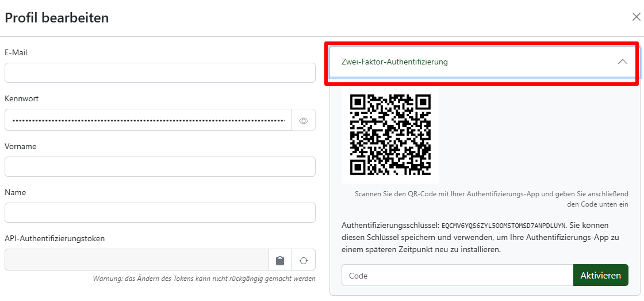Viewport: 644px width, 301px height.
Task: Collapse the Zwei-Faktor-Authentifizierung section
Action: click(x=484, y=62)
